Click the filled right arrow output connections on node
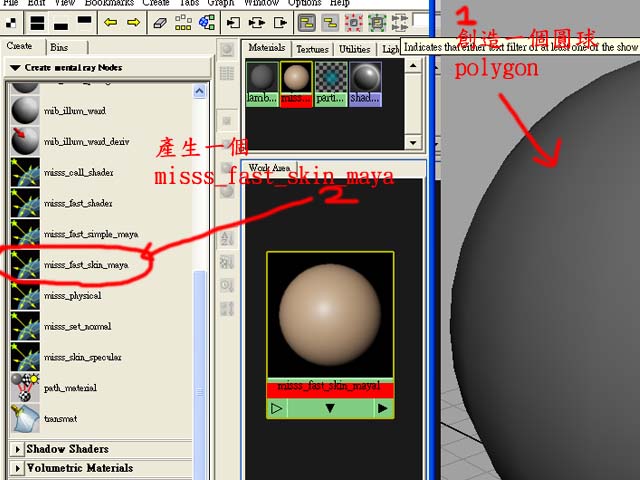Image resolution: width=640 pixels, height=480 pixels. [383, 408]
